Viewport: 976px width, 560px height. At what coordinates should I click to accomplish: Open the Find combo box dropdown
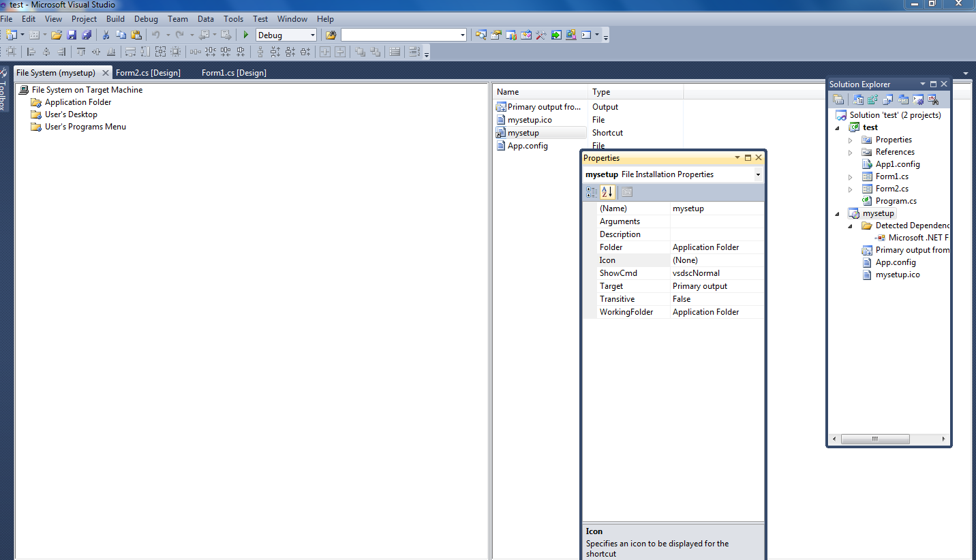[463, 35]
